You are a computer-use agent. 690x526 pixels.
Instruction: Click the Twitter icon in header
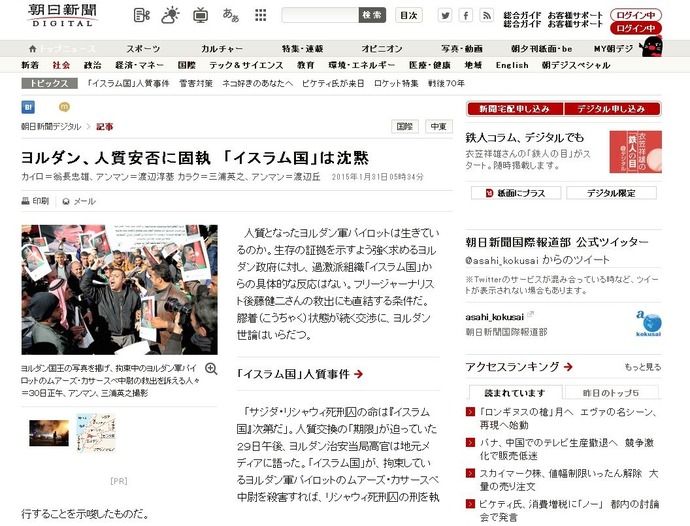pos(445,15)
